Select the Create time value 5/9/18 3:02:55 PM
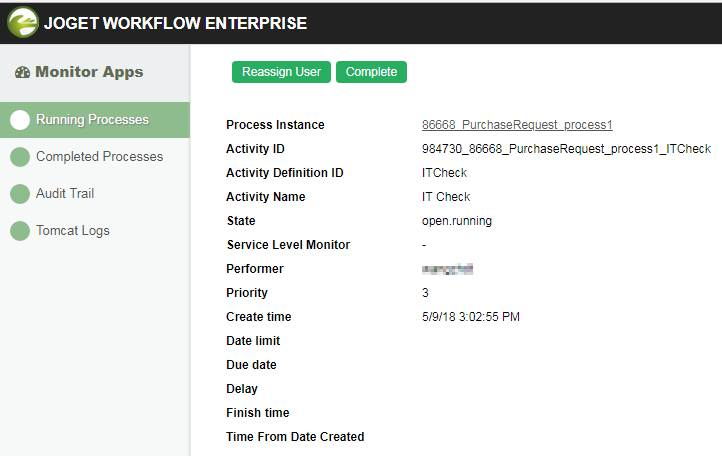The width and height of the screenshot is (722, 456). pos(471,317)
